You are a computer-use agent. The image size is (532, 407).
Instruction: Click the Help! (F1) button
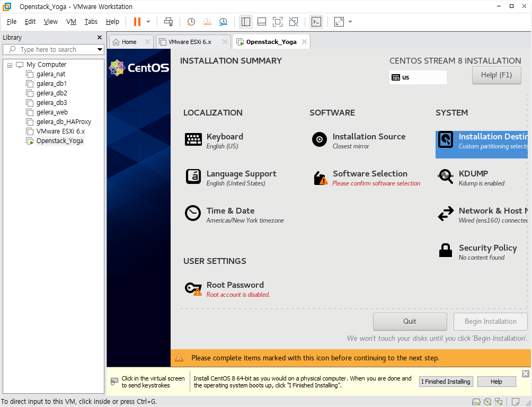tap(496, 75)
